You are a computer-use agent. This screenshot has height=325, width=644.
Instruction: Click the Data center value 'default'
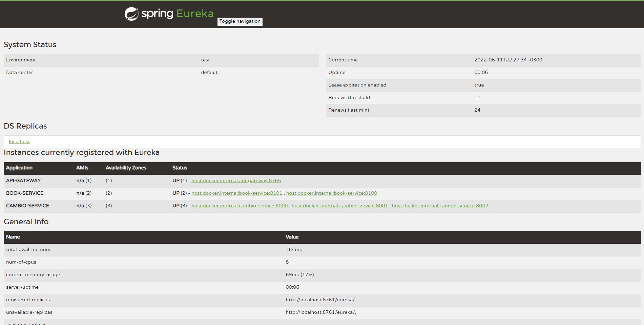[209, 72]
